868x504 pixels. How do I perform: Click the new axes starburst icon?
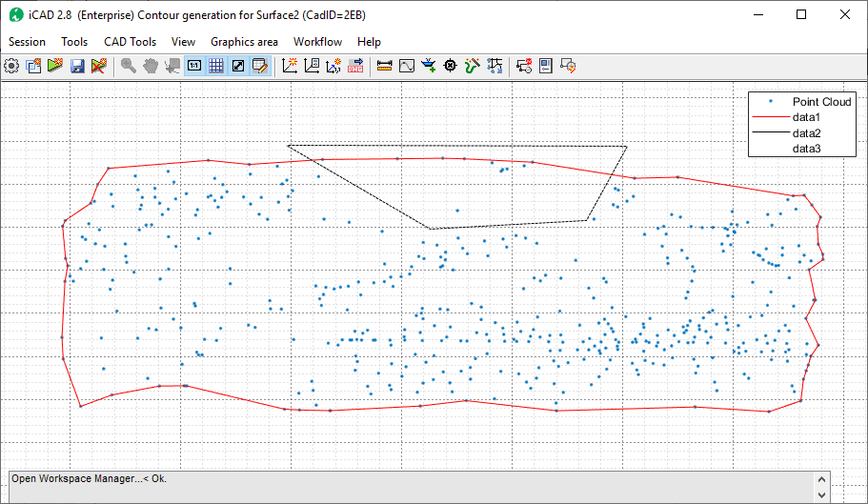[290, 66]
